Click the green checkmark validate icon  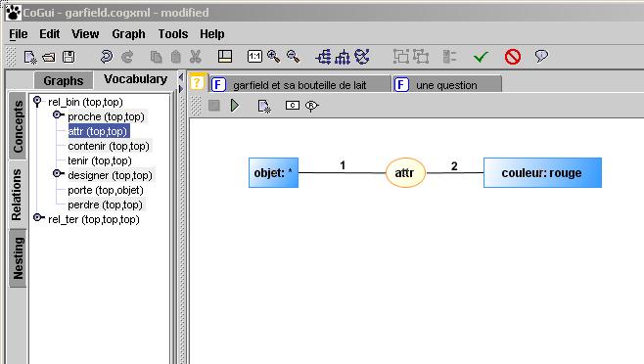point(481,57)
